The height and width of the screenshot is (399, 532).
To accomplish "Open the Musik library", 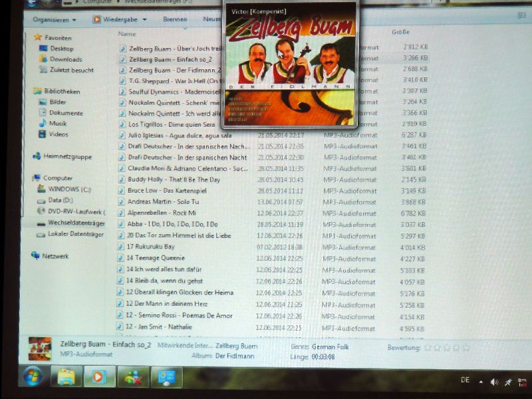I will [58, 123].
